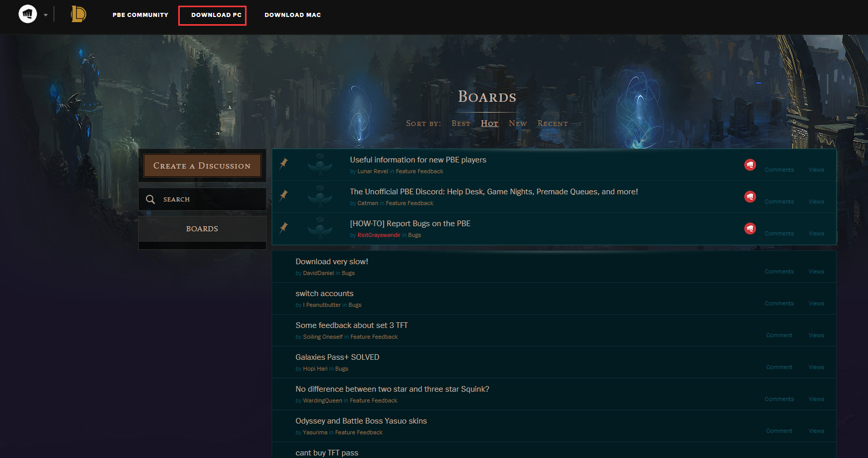Open Bugs board from I Peanutbutter post
868x458 pixels.
pyautogui.click(x=355, y=305)
